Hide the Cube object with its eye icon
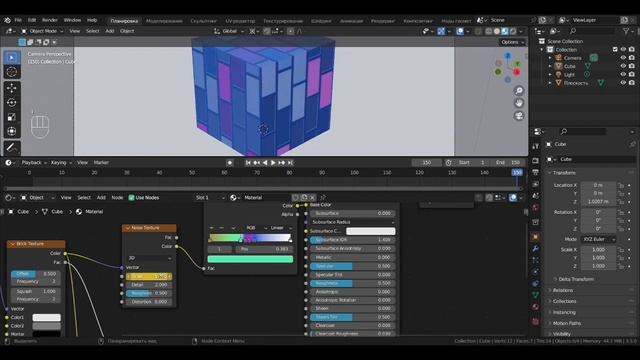 pyautogui.click(x=623, y=66)
